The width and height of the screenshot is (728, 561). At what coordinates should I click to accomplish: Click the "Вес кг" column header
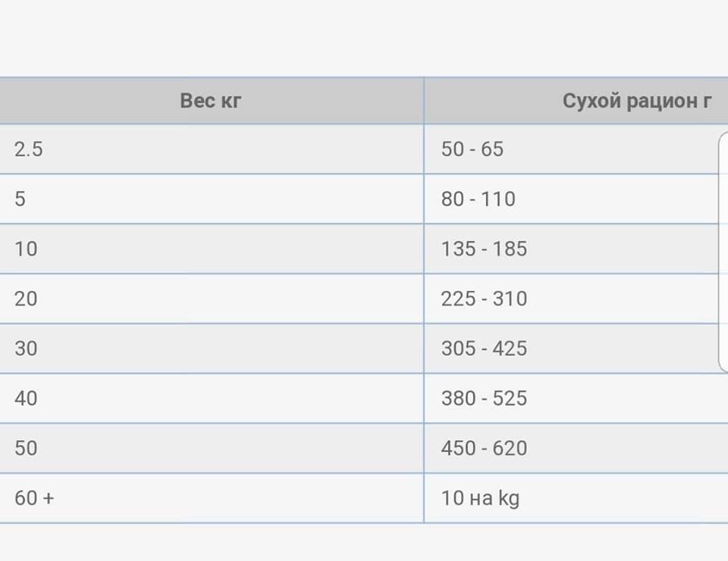point(211,101)
